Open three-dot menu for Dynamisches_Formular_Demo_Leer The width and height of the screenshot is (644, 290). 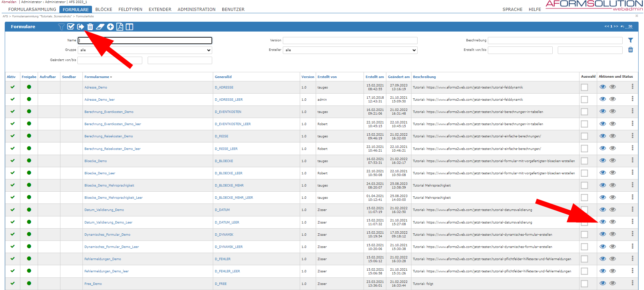(632, 246)
